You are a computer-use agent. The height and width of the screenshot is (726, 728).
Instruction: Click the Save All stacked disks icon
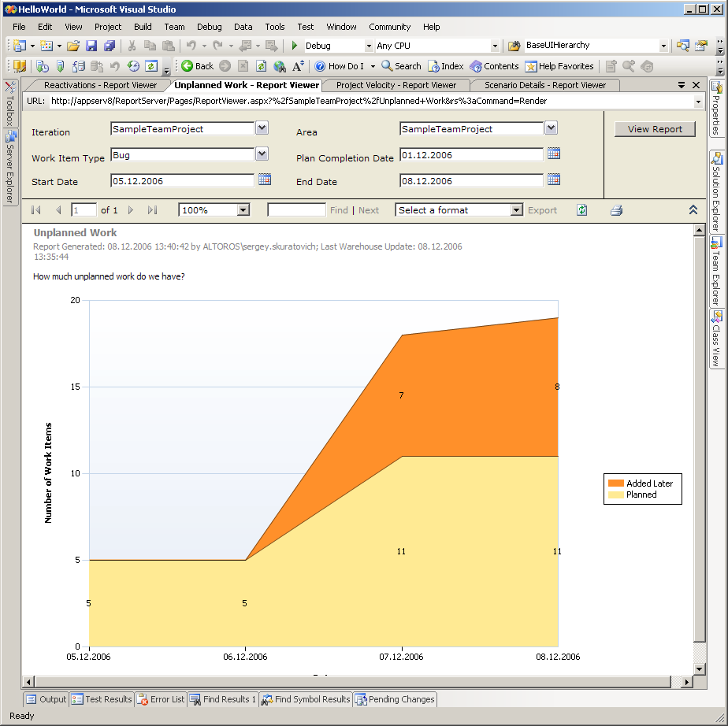pos(110,46)
